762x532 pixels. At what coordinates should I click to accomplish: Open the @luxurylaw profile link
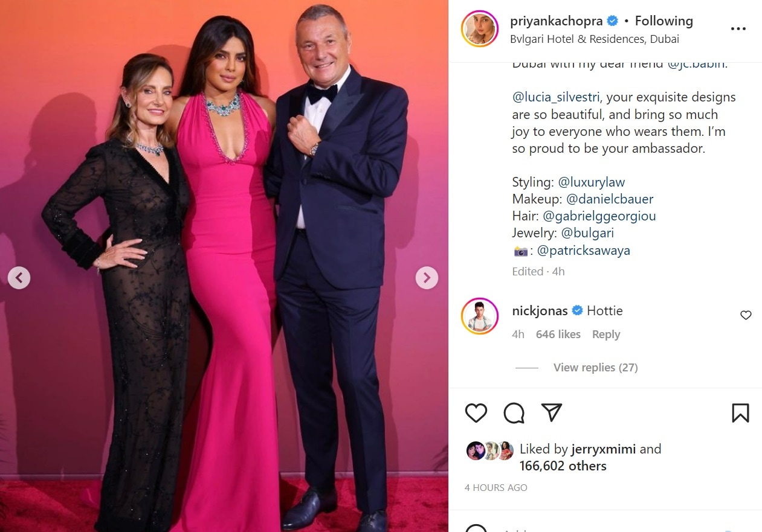pos(591,182)
